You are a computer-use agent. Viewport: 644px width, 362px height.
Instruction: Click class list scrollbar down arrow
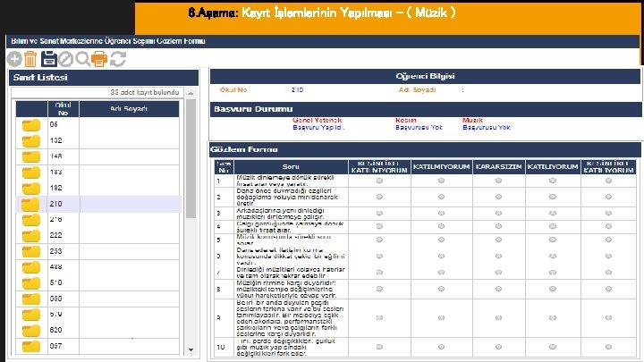pyautogui.click(x=191, y=349)
